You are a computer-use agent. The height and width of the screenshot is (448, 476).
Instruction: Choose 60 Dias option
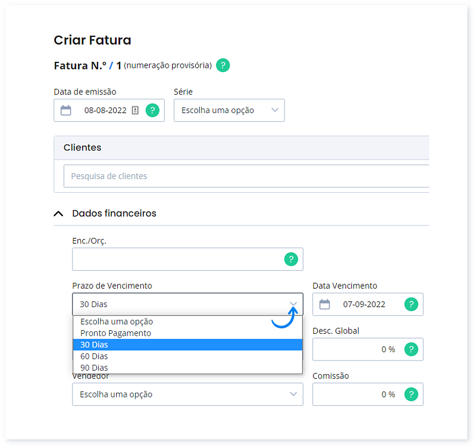click(x=94, y=356)
